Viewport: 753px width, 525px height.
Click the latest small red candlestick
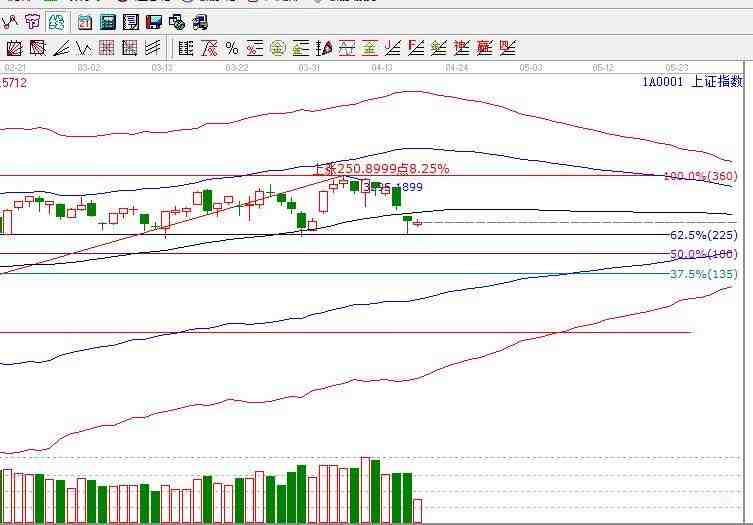point(417,223)
